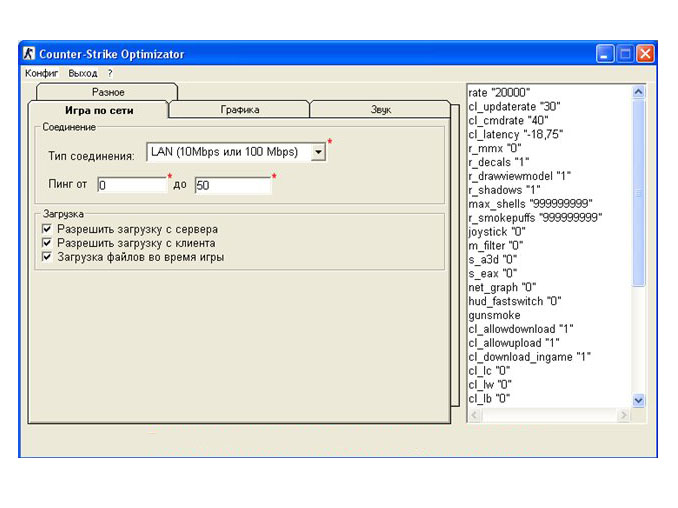The image size is (678, 508).
Task: Select the cl_latency "-18,75" line
Action: point(516,134)
